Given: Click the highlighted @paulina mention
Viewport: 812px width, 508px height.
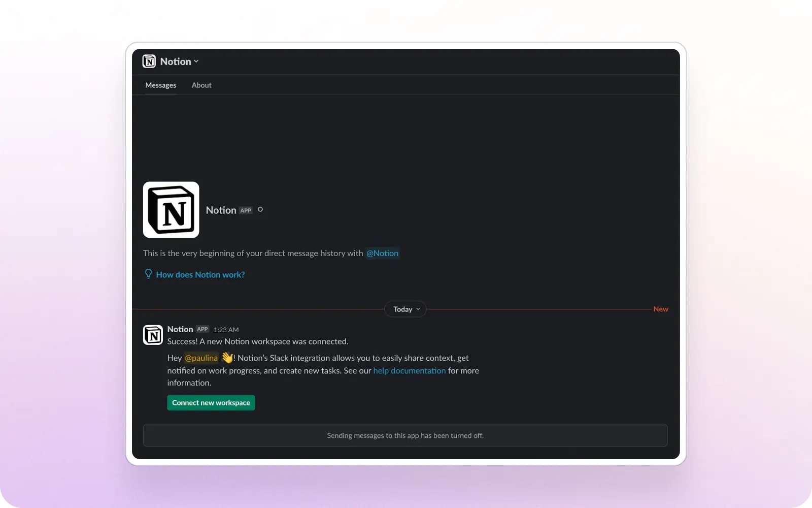Looking at the screenshot, I should (x=201, y=358).
